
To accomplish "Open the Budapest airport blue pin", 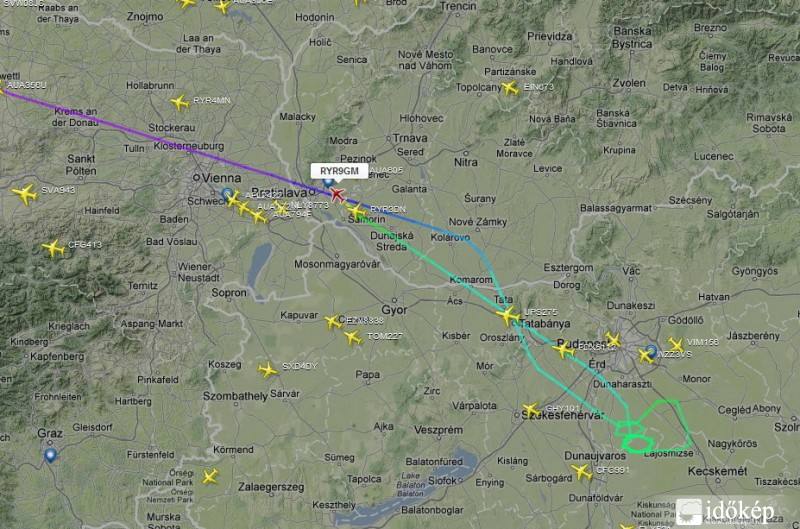I will [651, 350].
